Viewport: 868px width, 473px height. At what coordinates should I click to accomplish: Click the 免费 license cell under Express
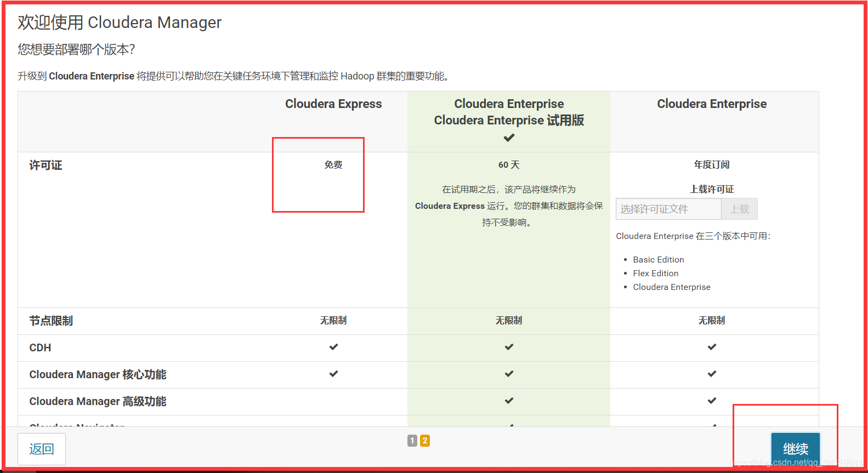point(333,164)
